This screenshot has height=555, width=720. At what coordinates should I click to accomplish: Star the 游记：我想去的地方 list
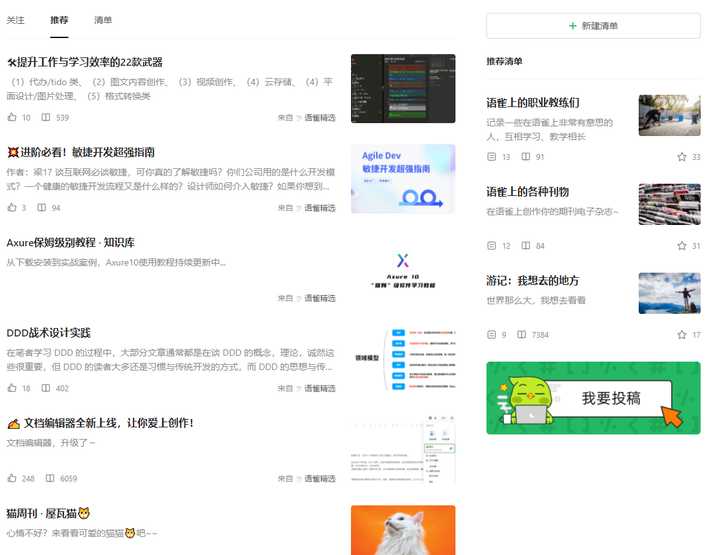pos(682,335)
